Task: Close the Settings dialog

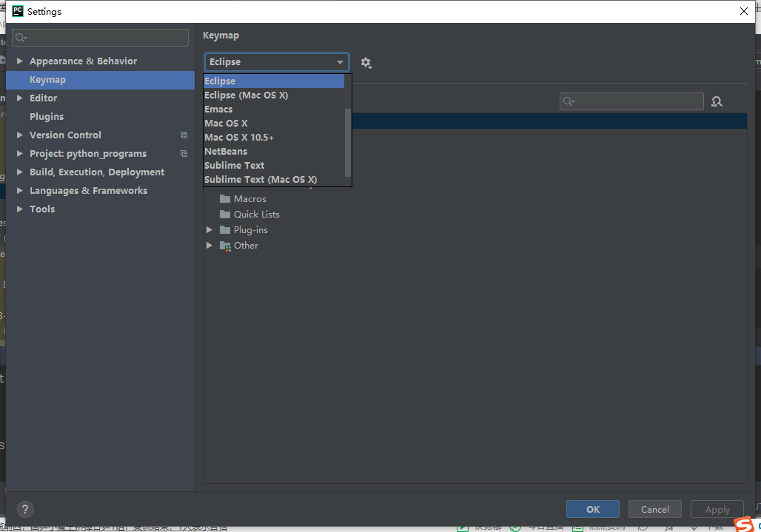Action: click(x=743, y=11)
